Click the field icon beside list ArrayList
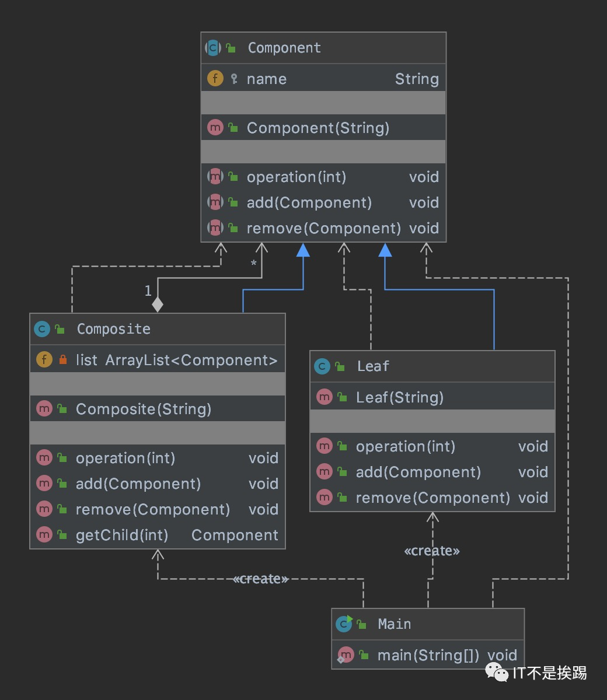This screenshot has height=700, width=607. [x=44, y=360]
